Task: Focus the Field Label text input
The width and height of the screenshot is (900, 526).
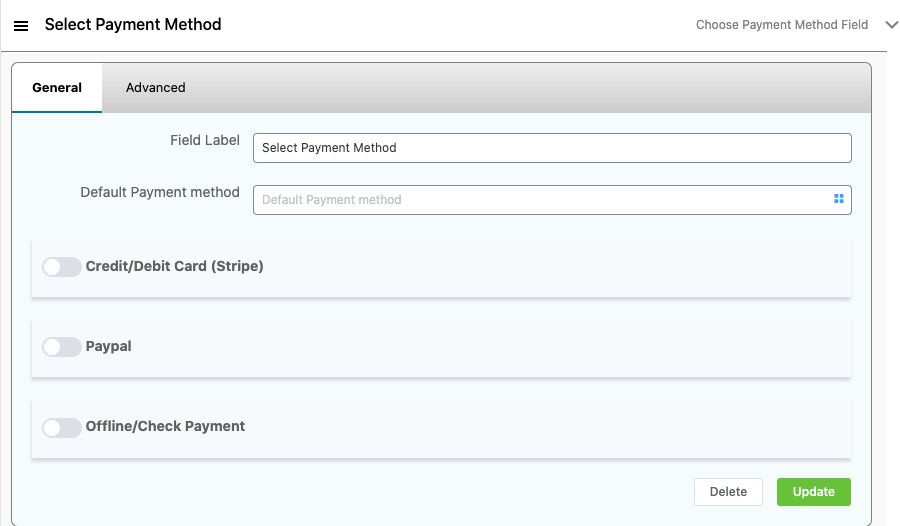Action: (x=552, y=148)
